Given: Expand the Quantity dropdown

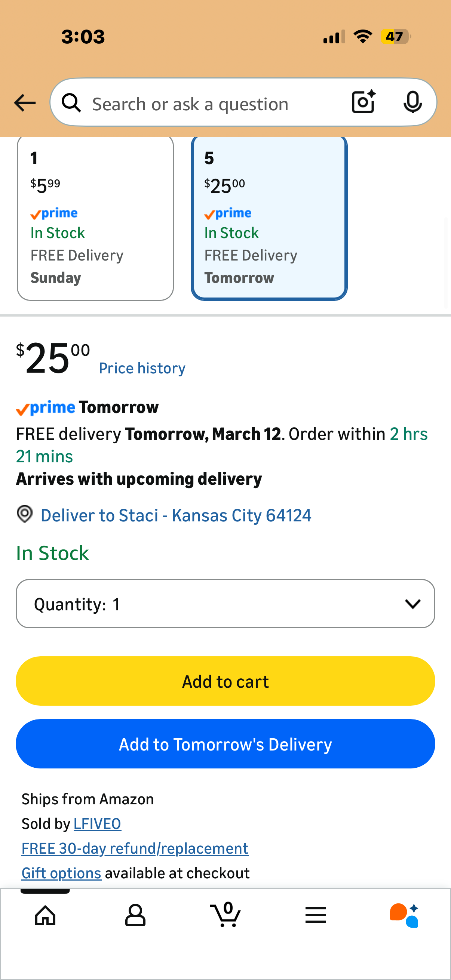Looking at the screenshot, I should (225, 604).
